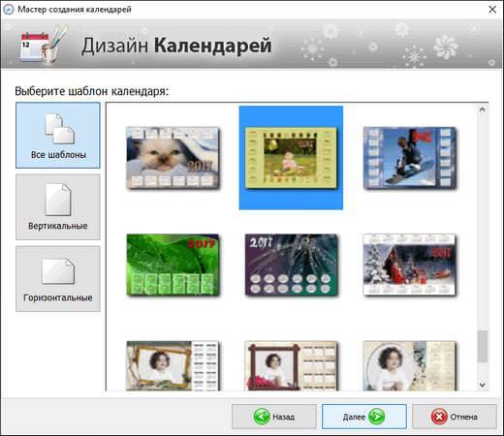Click the green back arrow icon

[x=262, y=417]
